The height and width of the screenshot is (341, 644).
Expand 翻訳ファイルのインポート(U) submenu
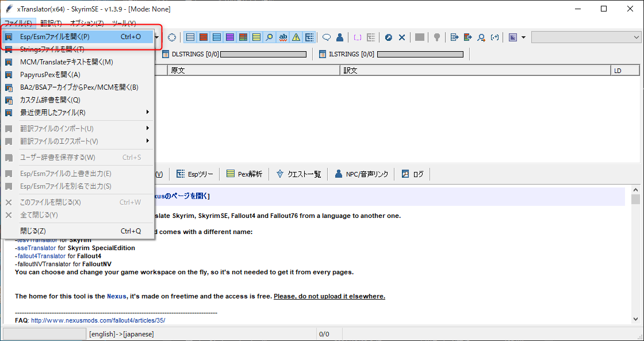pos(78,129)
